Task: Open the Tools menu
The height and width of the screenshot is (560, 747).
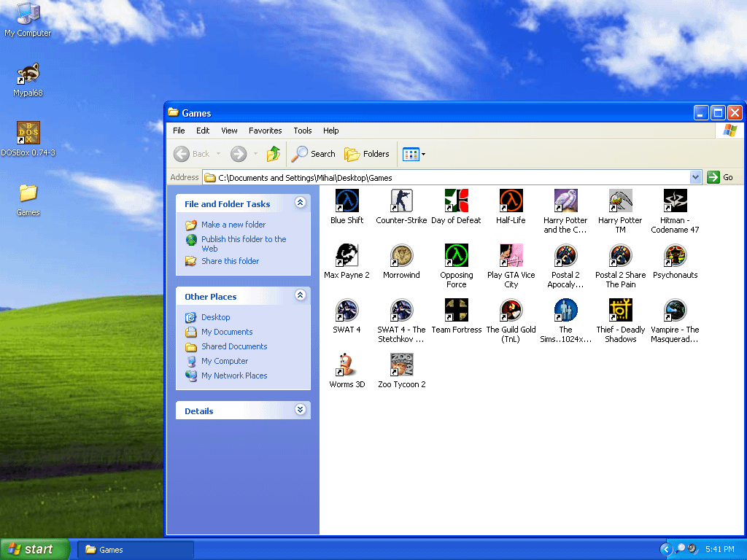Action: coord(303,131)
